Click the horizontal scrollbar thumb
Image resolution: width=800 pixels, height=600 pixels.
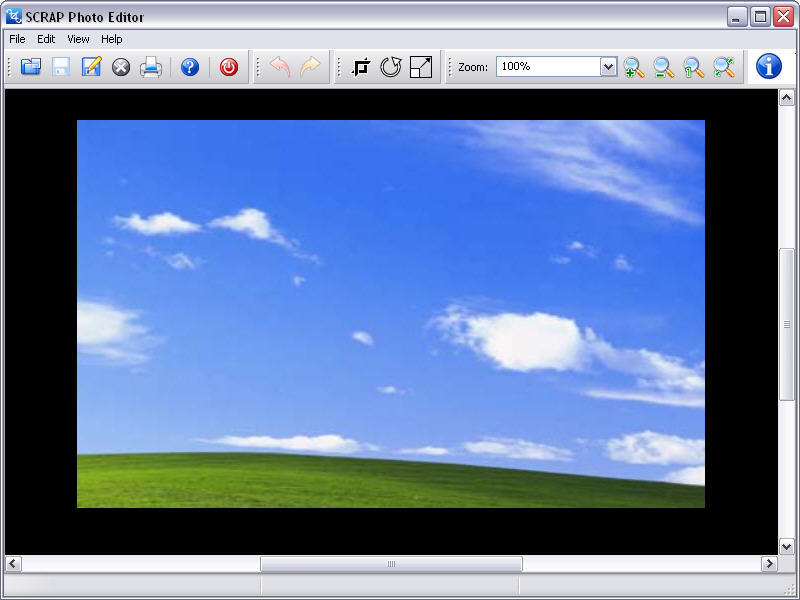coord(391,564)
